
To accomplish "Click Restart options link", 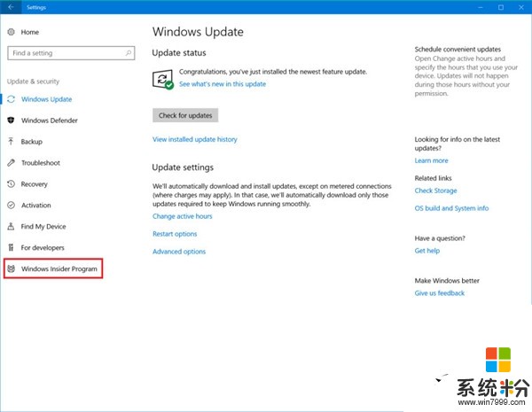I will click(175, 234).
